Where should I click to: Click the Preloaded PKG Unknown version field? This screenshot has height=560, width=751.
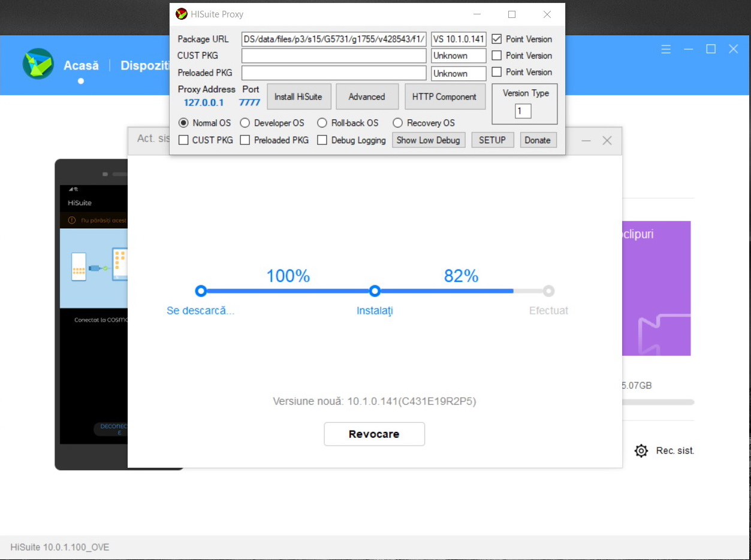[459, 73]
